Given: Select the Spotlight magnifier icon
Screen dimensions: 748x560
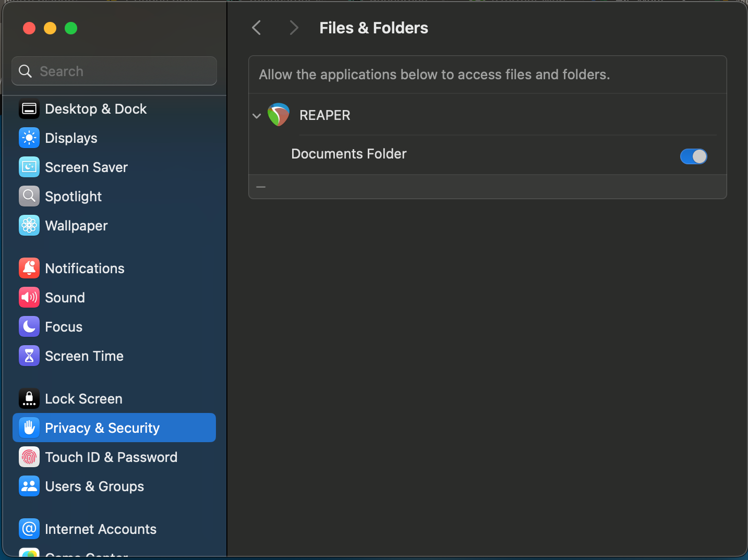Looking at the screenshot, I should [x=29, y=197].
